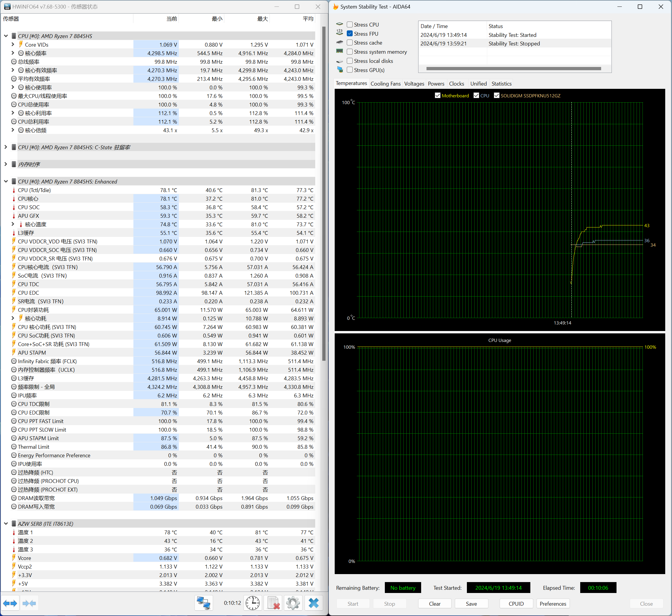672x616 pixels.
Task: Click the Clear button in AIDA64
Action: tap(434, 604)
